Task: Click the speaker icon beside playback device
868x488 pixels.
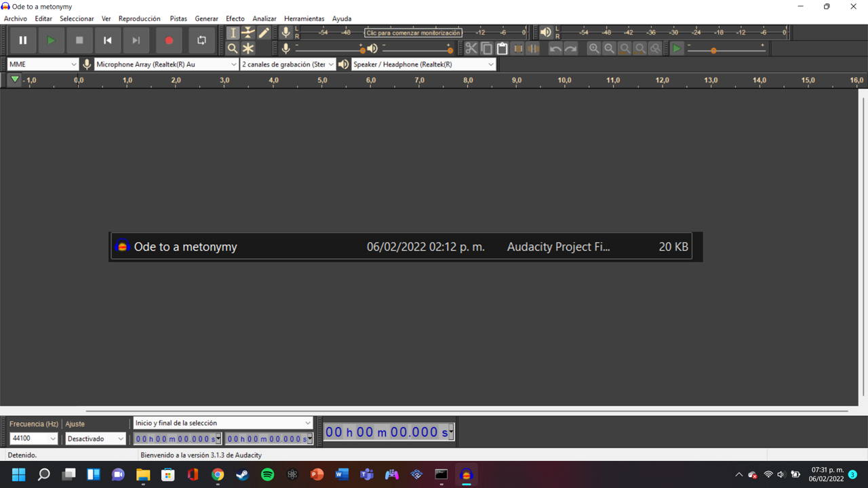Action: point(344,64)
